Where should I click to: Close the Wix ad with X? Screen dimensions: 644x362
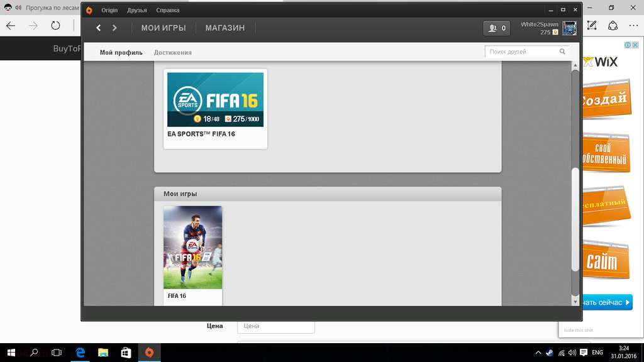point(635,45)
